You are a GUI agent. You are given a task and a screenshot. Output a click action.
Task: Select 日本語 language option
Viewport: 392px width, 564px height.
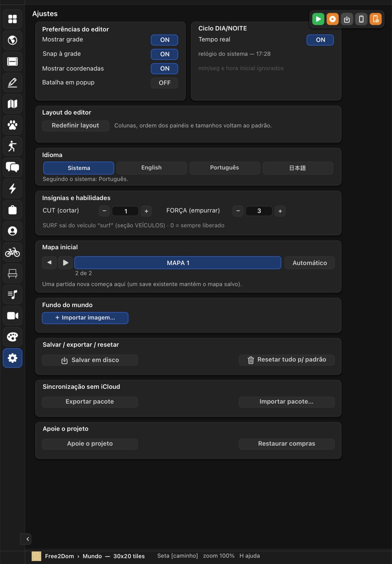298,168
